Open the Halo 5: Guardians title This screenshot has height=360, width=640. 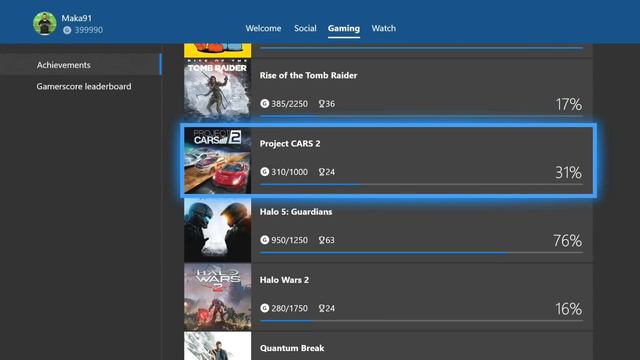pos(296,212)
